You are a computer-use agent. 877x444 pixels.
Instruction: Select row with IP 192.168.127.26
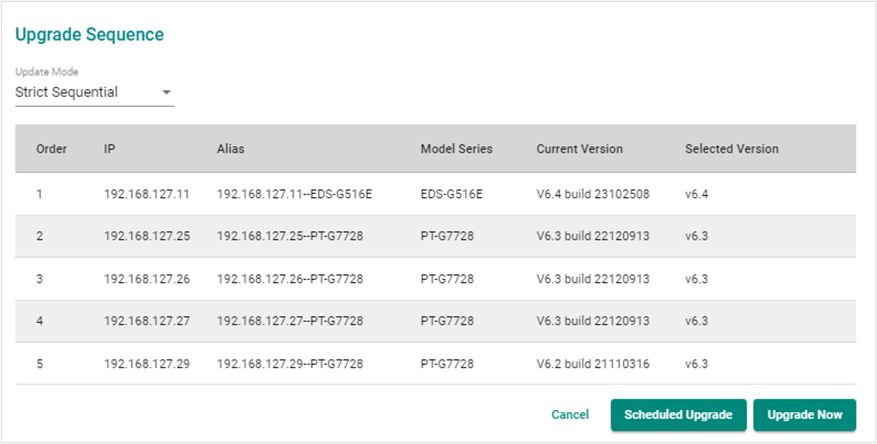pos(435,278)
